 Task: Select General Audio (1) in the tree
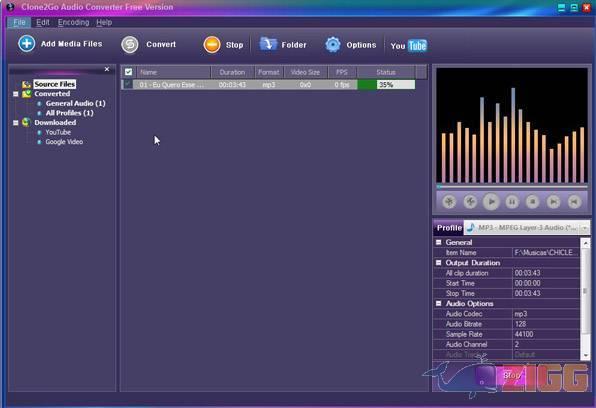click(x=75, y=103)
